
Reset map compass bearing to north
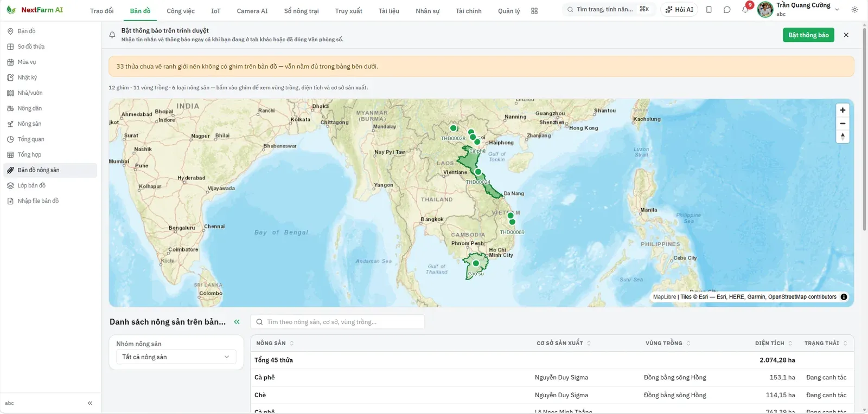pyautogui.click(x=843, y=137)
